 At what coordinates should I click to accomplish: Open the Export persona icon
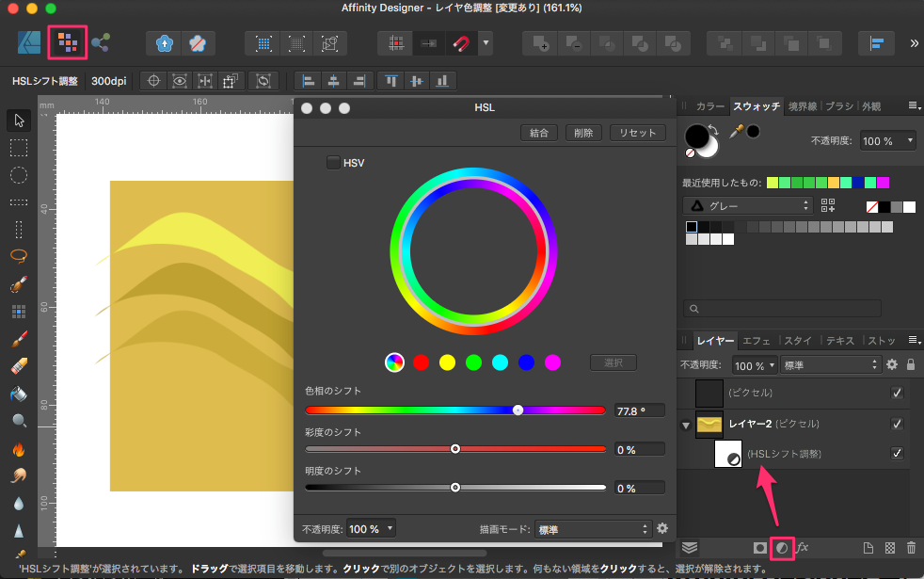[x=100, y=42]
